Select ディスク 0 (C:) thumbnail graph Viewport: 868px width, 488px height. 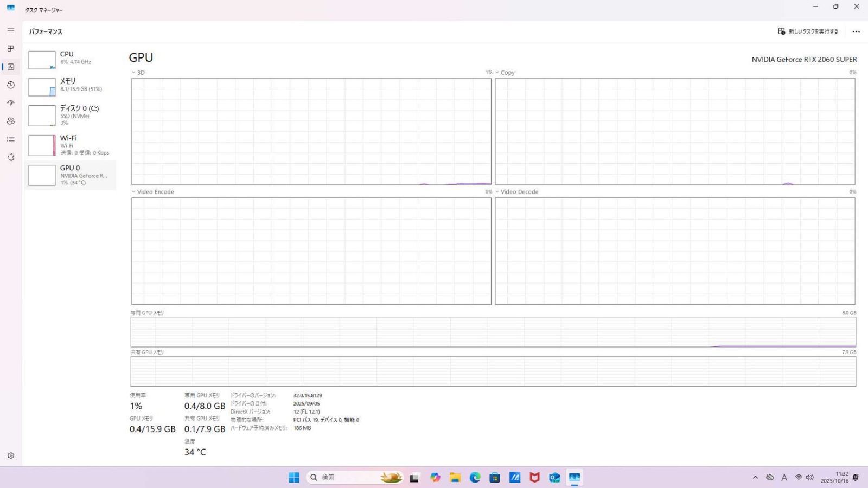point(42,115)
